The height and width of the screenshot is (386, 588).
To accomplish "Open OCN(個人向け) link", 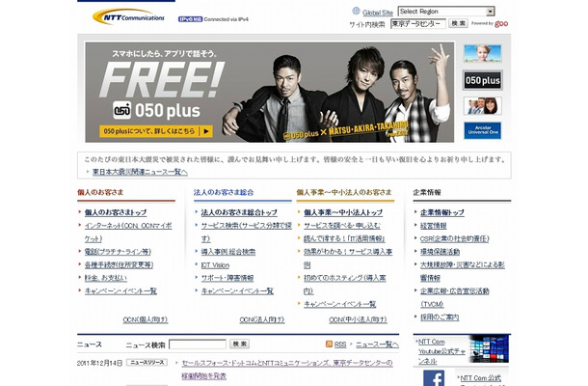I will pos(146,319).
